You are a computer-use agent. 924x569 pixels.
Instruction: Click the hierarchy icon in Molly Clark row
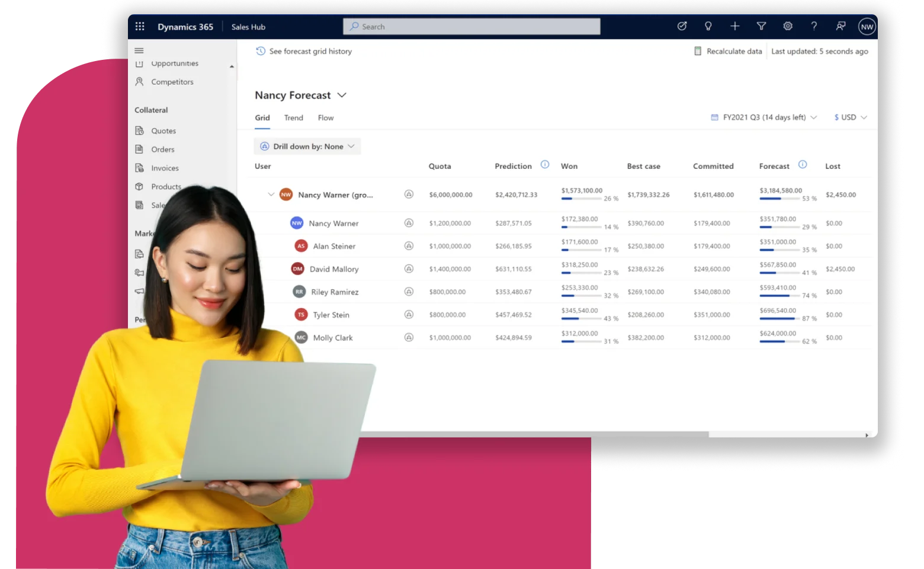coord(409,337)
